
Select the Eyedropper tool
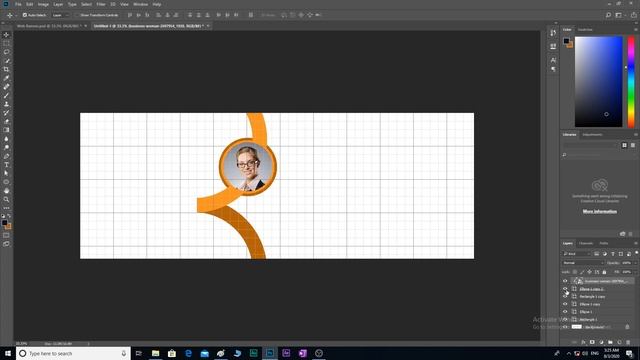[6, 78]
